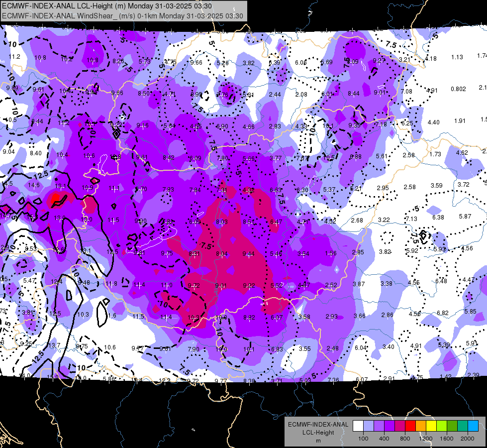
Task: Click the grid value 7.08
Action: tap(406, 92)
